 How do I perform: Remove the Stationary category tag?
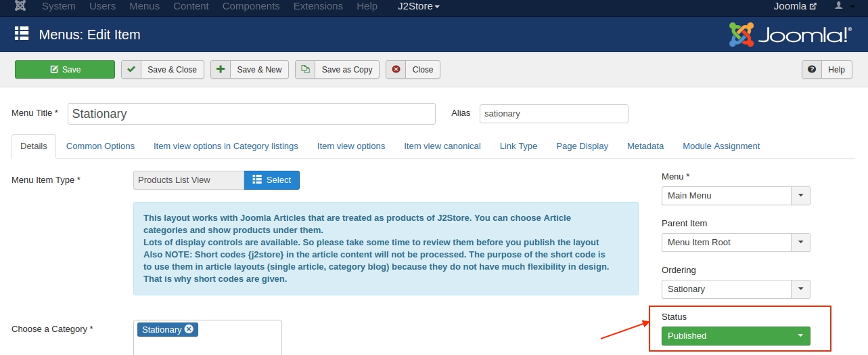189,329
